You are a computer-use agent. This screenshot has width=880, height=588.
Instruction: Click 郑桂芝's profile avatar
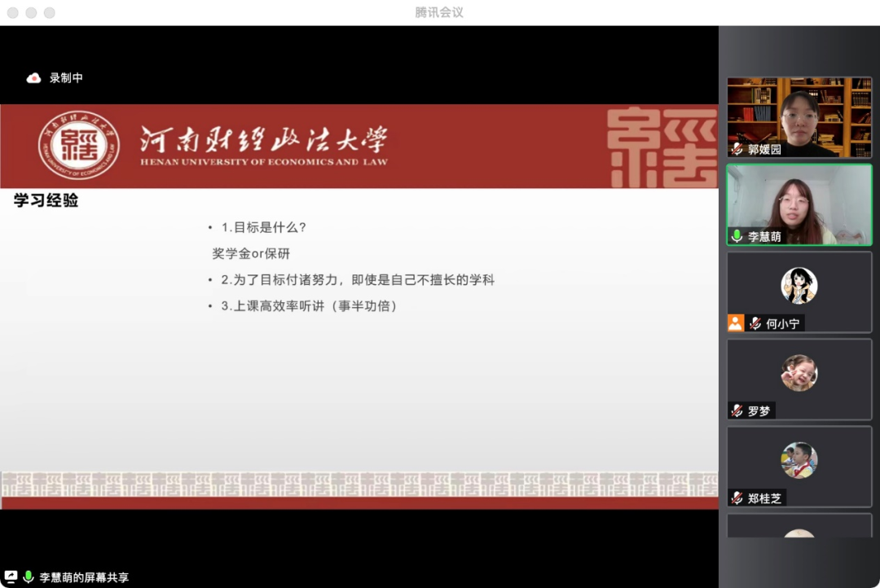click(x=799, y=460)
